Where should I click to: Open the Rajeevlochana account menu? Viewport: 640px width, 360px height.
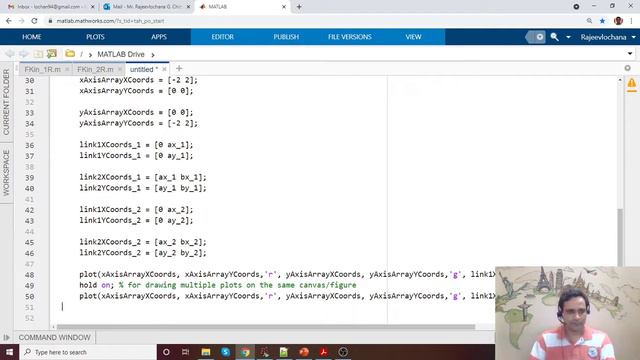(x=608, y=37)
